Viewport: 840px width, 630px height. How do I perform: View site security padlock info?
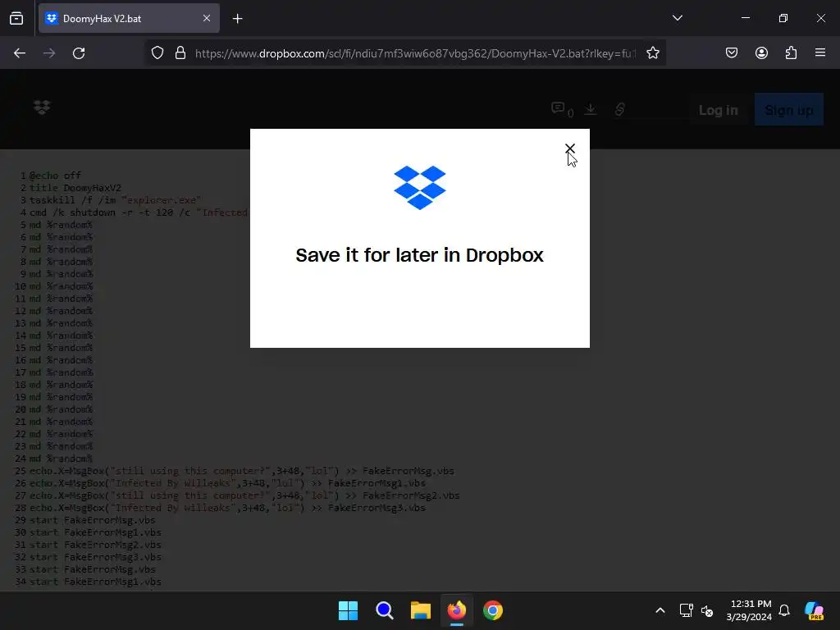tap(180, 53)
